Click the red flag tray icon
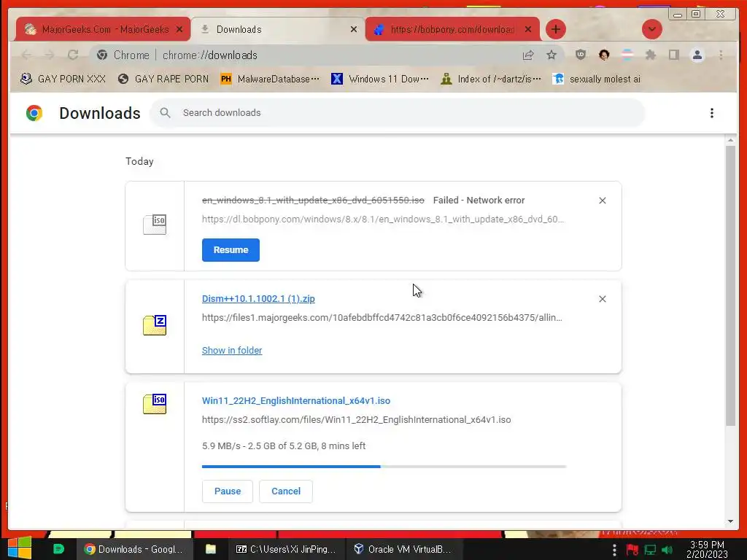747x560 pixels. (x=632, y=550)
